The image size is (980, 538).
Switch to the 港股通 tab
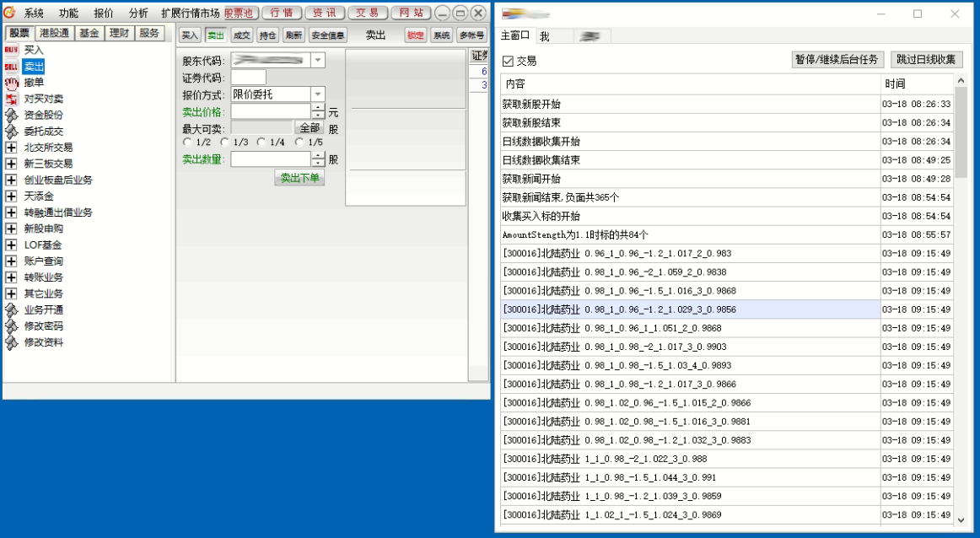click(x=54, y=34)
